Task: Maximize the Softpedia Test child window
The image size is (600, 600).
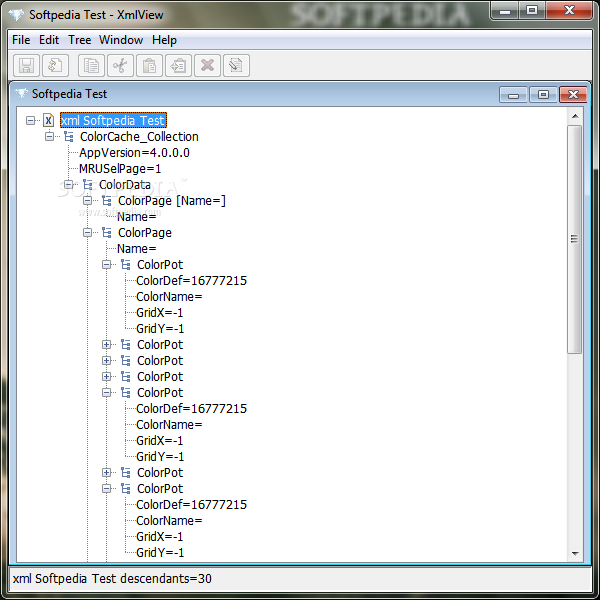Action: coord(543,95)
